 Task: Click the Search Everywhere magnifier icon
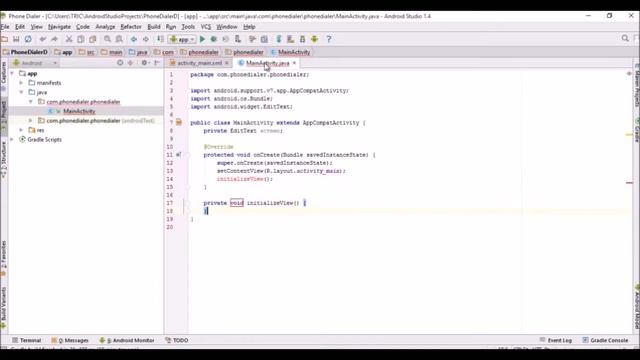coord(625,38)
